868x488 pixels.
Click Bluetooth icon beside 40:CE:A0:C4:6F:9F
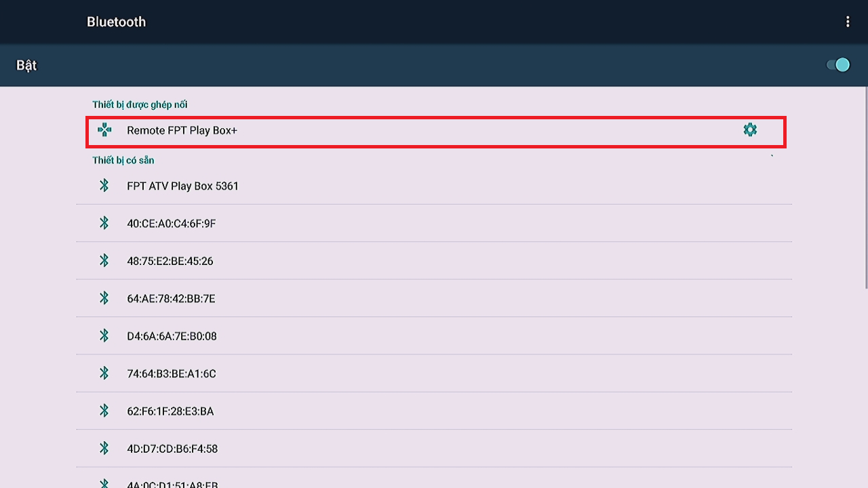pos(104,223)
